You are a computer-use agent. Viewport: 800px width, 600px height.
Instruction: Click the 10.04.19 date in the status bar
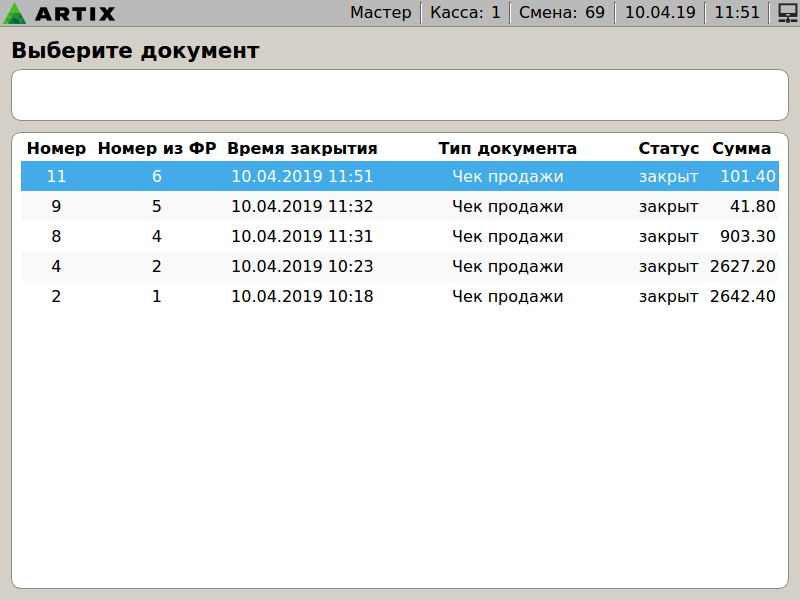point(659,13)
